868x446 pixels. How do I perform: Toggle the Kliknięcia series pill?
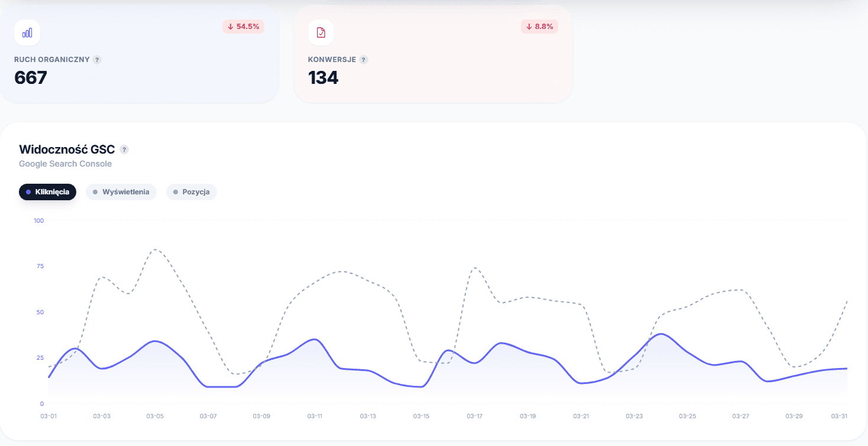pyautogui.click(x=47, y=192)
